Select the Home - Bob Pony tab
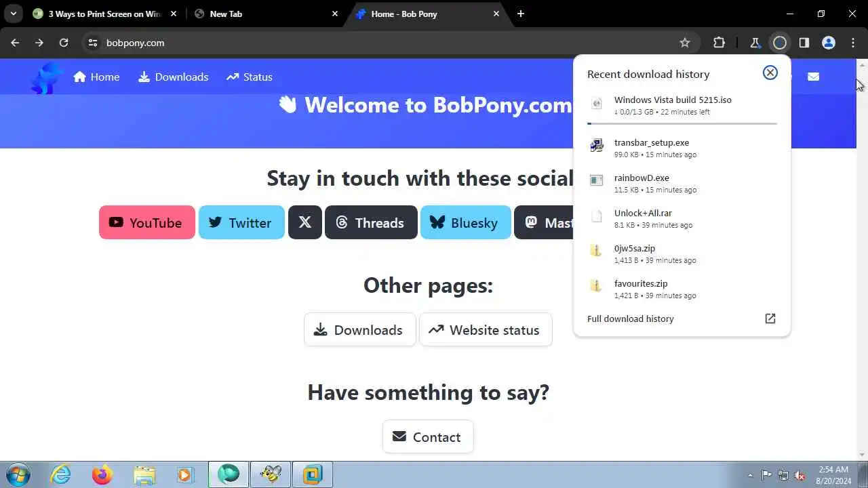The height and width of the screenshot is (488, 868). pos(427,14)
